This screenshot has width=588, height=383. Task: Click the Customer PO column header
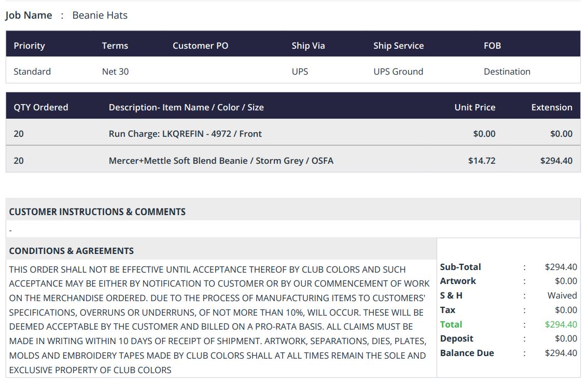click(200, 46)
